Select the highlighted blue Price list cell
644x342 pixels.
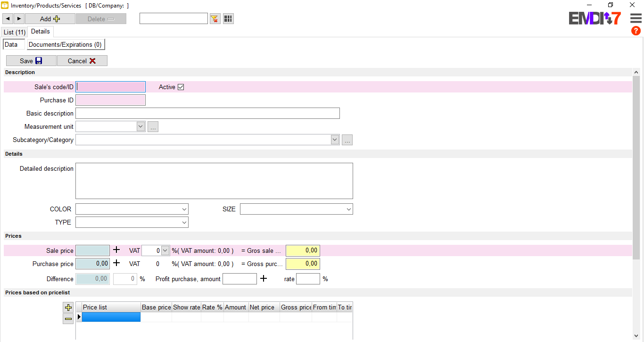pos(111,317)
